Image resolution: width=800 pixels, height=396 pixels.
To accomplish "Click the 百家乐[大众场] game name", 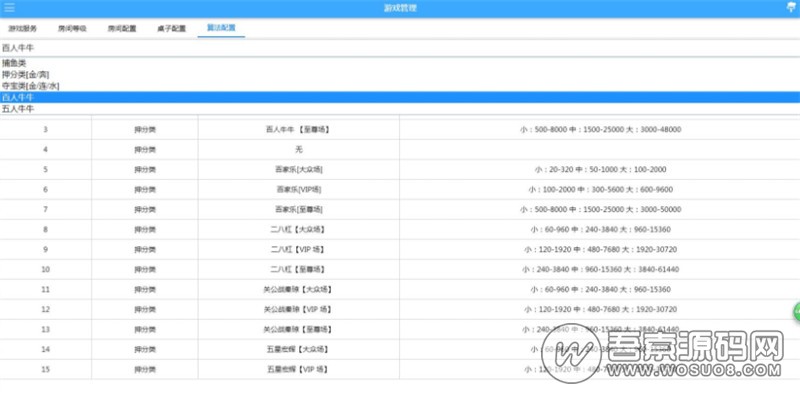I will tap(299, 169).
